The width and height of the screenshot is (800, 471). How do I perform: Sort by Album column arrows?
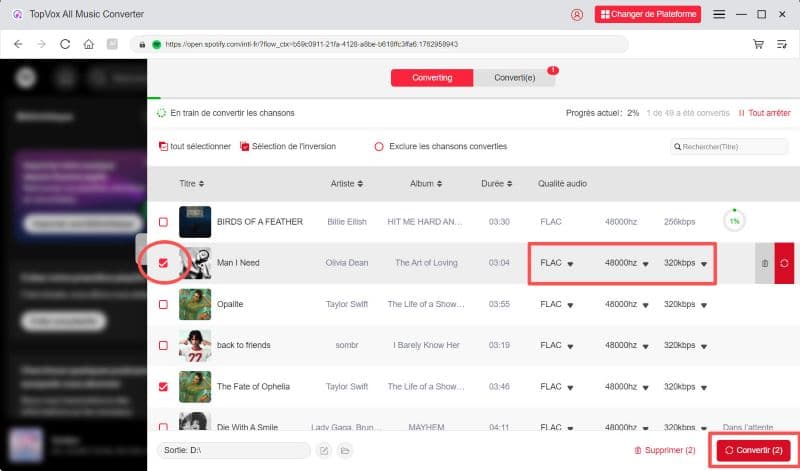[439, 184]
